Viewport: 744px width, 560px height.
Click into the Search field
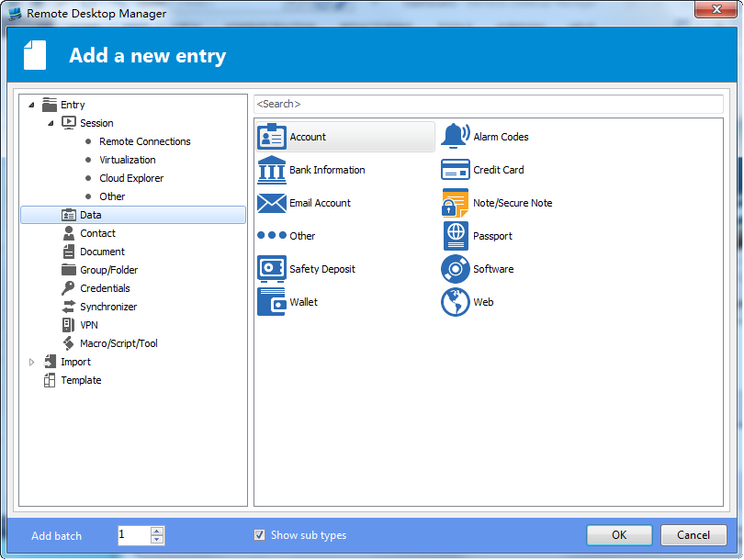(487, 104)
